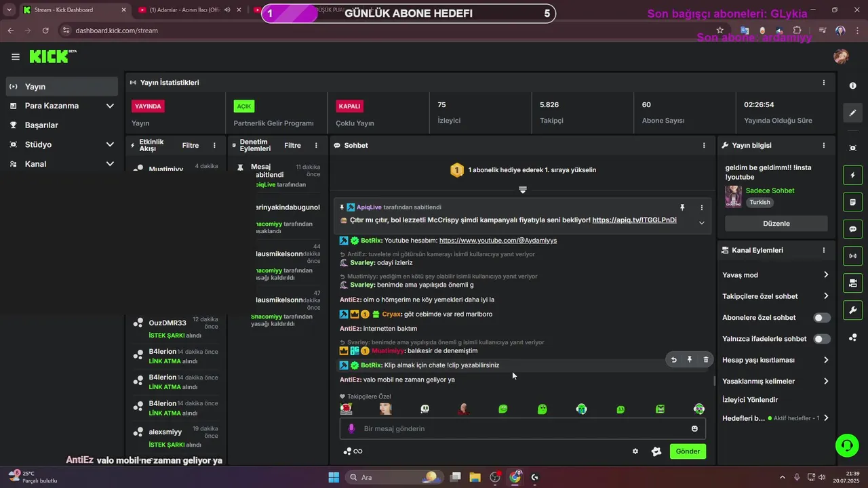Focus the Bir mesaj gönderin input
The height and width of the screenshot is (488, 868).
click(x=522, y=428)
